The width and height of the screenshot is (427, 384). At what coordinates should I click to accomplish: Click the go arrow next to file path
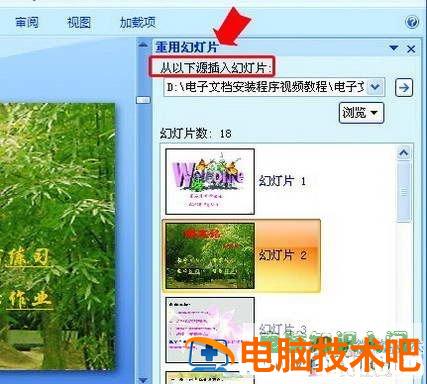tap(404, 88)
